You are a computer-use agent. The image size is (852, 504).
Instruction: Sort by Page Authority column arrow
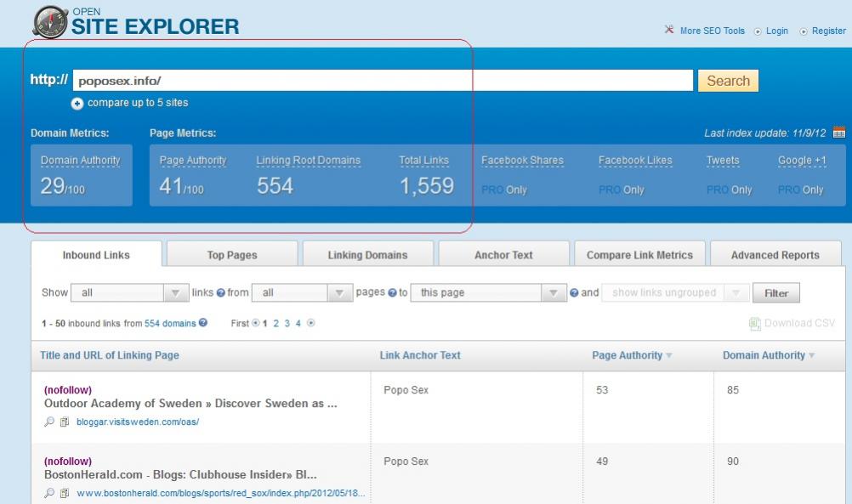tap(669, 355)
